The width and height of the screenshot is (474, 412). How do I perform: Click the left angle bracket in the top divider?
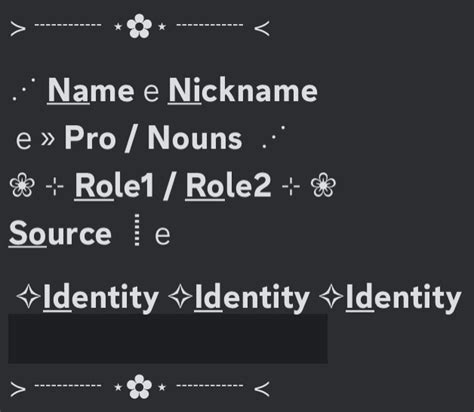[x=18, y=29]
